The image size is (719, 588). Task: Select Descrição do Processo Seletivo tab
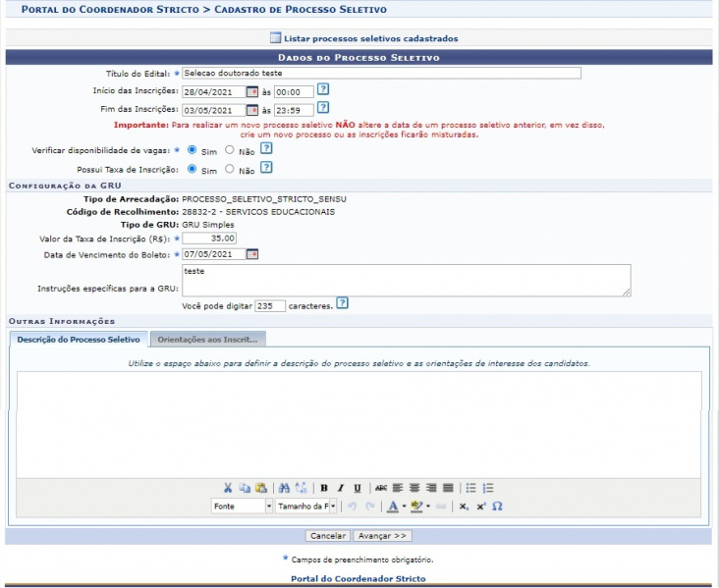(x=79, y=339)
